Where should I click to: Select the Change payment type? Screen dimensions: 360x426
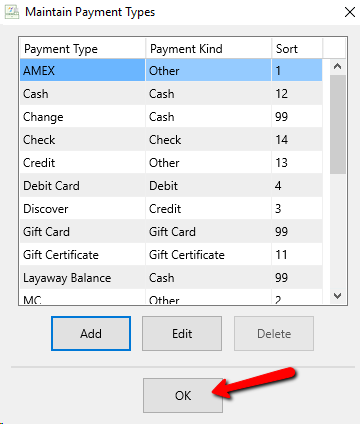coord(83,117)
